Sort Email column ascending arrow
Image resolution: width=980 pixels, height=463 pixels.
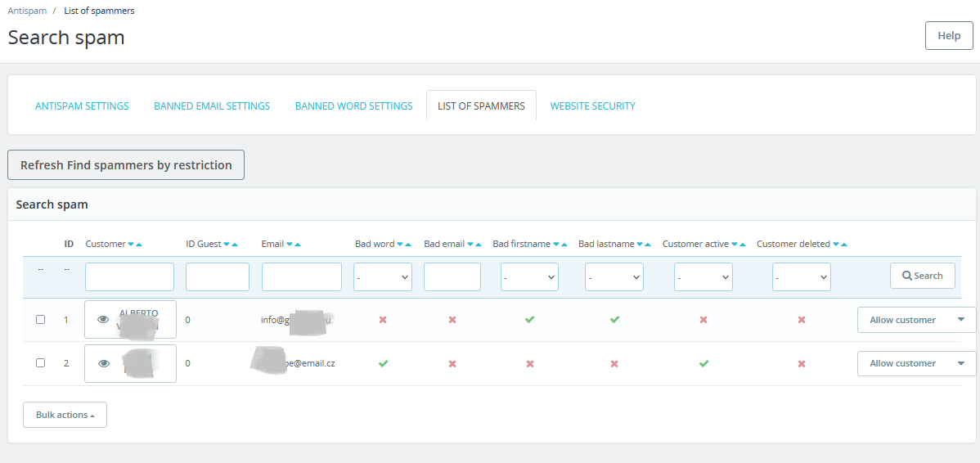point(298,245)
